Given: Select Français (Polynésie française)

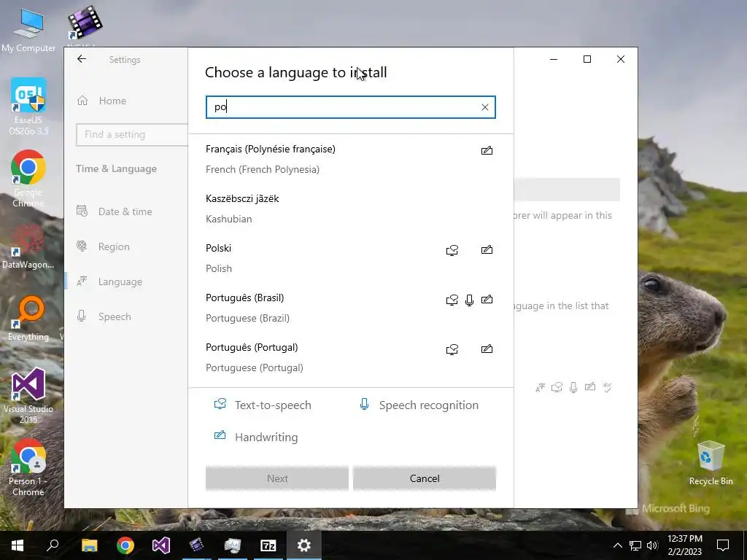Looking at the screenshot, I should click(x=351, y=159).
